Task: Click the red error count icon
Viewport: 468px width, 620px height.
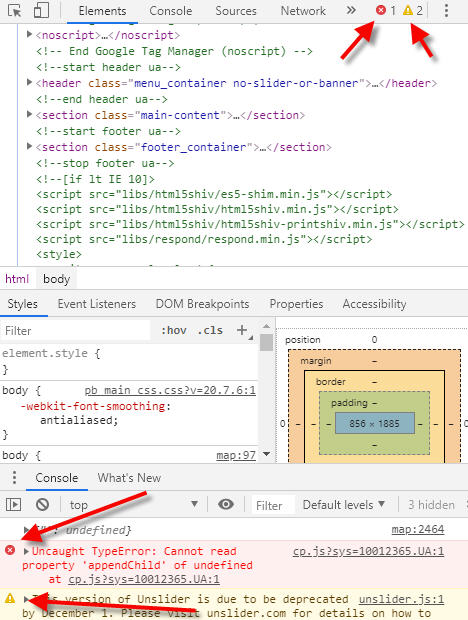Action: pyautogui.click(x=381, y=10)
